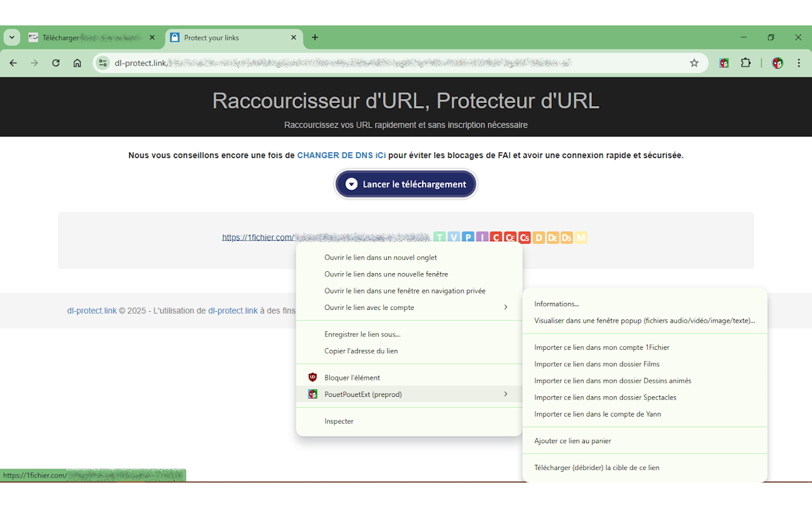812x508 pixels.
Task: Switch to the Télécharger tab
Action: 92,37
